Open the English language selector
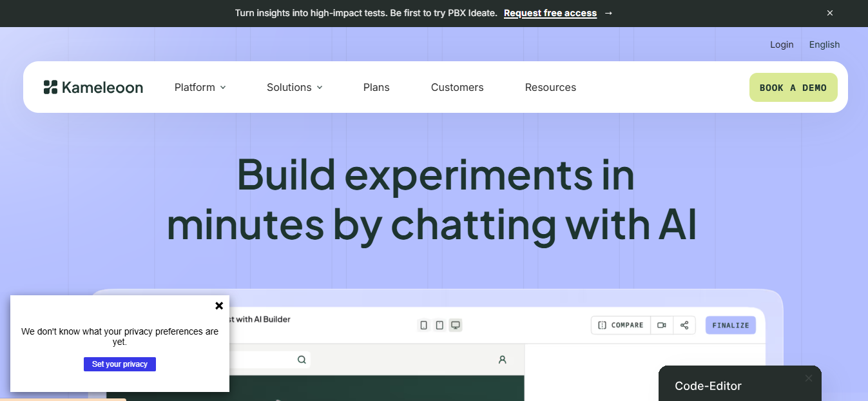 (x=825, y=44)
